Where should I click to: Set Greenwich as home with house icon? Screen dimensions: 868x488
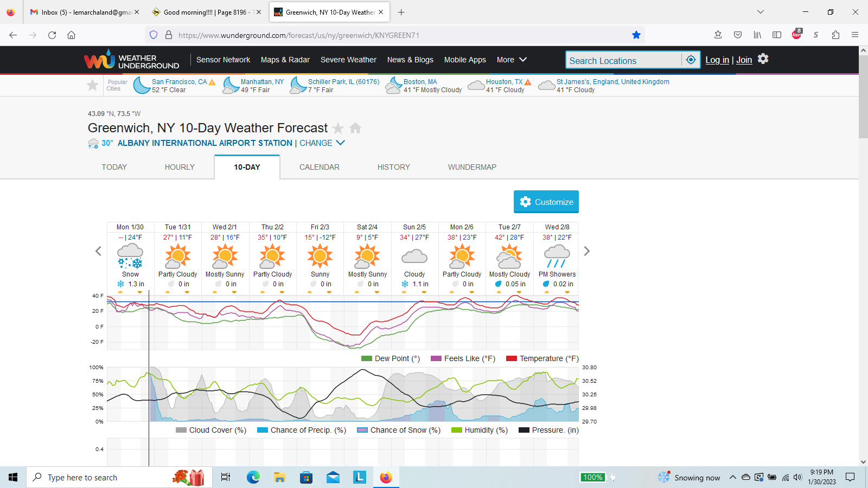[x=355, y=128]
